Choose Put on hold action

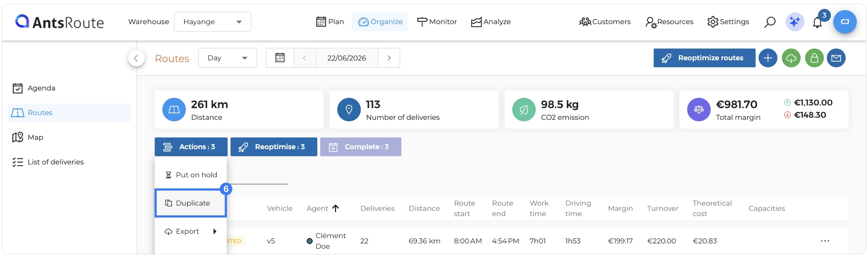coord(191,175)
